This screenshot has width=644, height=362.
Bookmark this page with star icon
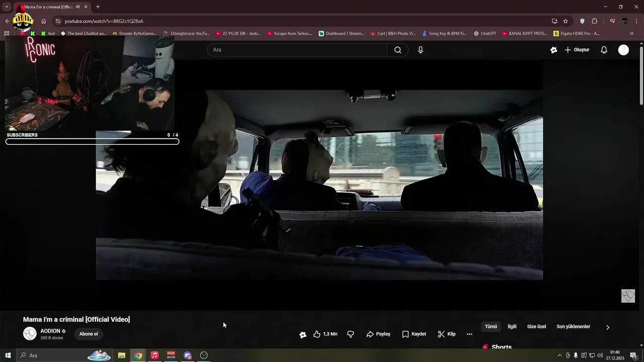pyautogui.click(x=566, y=21)
